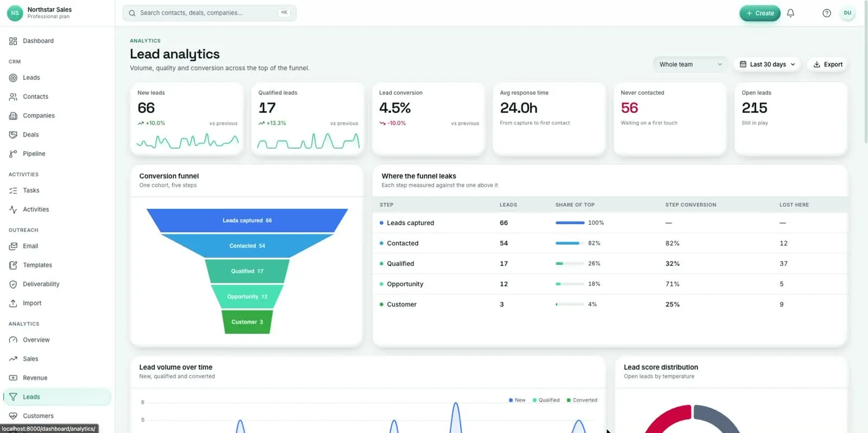Click the Customer funnel segment
Viewport: 868px width, 433px height.
247,322
